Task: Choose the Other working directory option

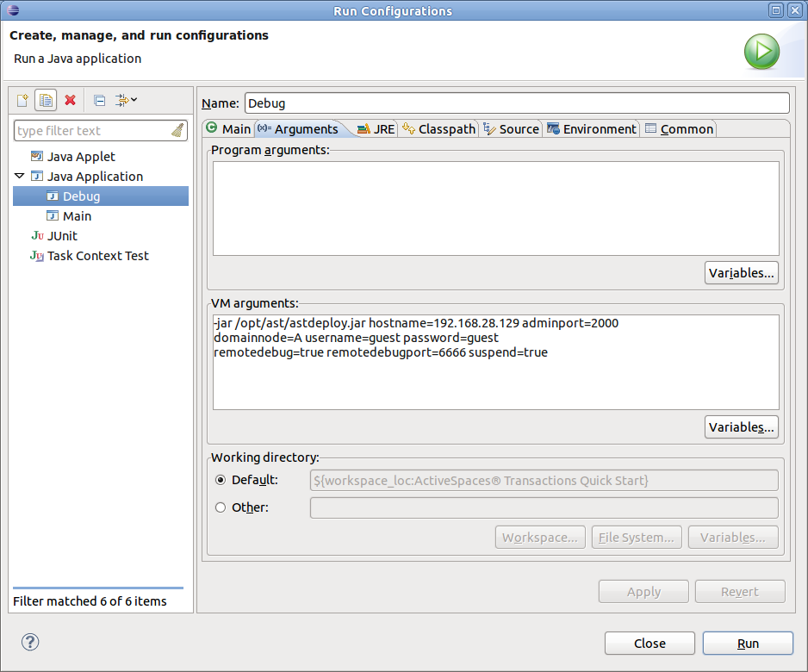Action: tap(221, 507)
